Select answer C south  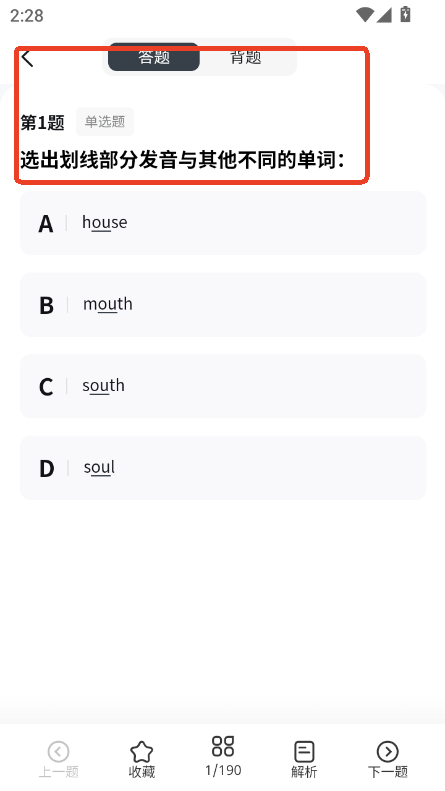point(223,386)
